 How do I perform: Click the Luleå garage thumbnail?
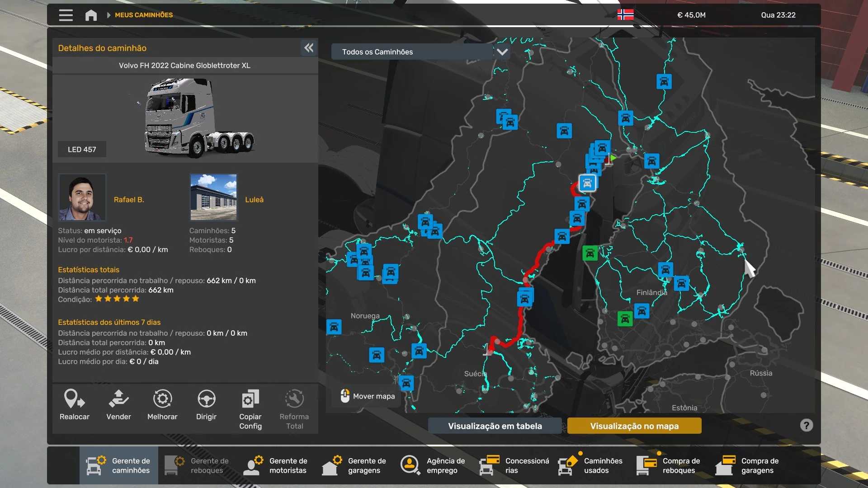(x=213, y=197)
